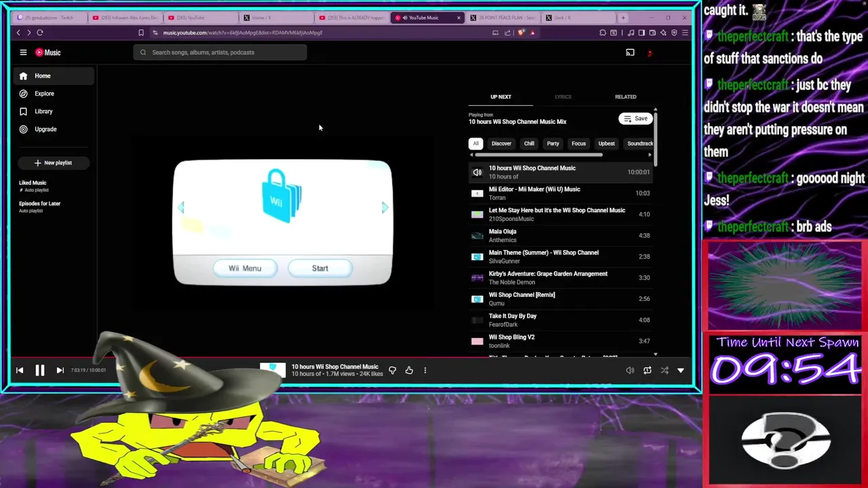Screen dimensions: 868x488
Task: Select the UP NEXT tab
Action: coord(500,97)
